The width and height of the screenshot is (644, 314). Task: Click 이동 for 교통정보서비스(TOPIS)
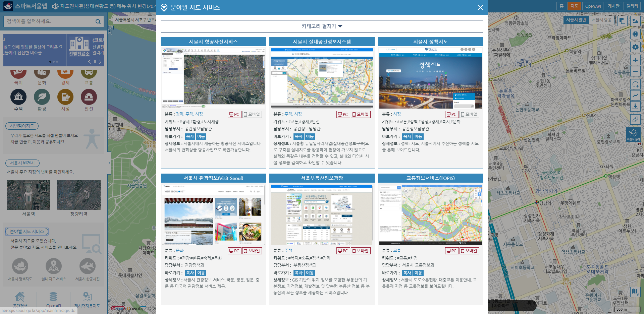(x=418, y=273)
